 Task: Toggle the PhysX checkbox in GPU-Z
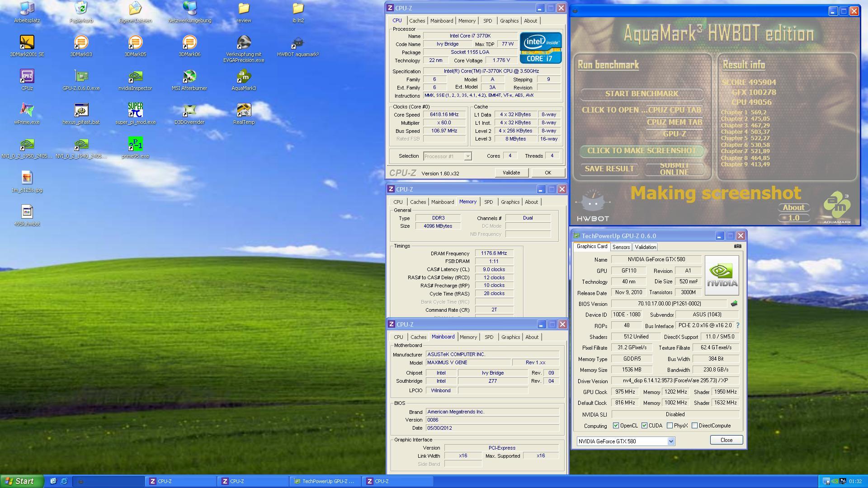(x=670, y=426)
